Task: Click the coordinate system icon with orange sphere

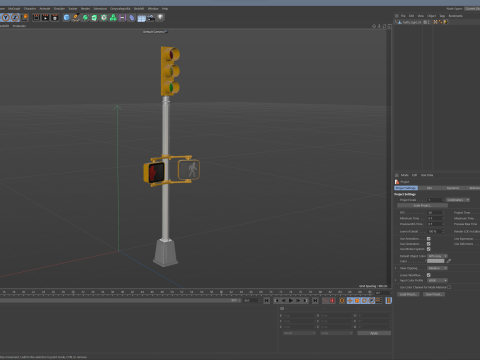Action: tap(25, 17)
